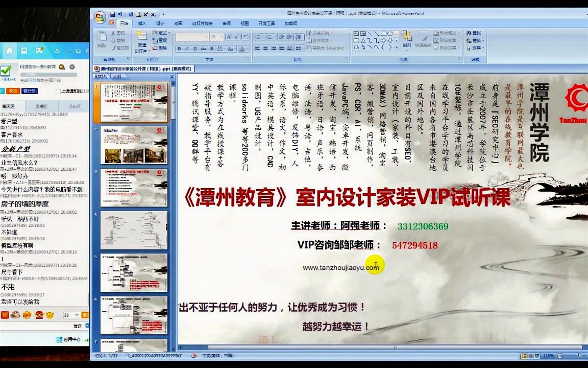The image size is (588, 368).
Task: Expand the 替换 (Replace) dropdown
Action: pos(483,40)
